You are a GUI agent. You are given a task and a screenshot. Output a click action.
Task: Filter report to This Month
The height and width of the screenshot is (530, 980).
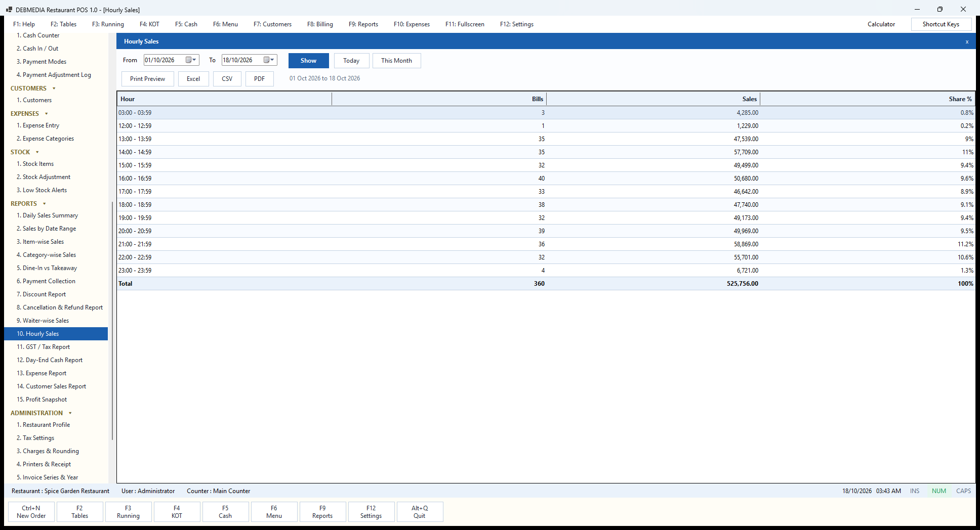(396, 61)
